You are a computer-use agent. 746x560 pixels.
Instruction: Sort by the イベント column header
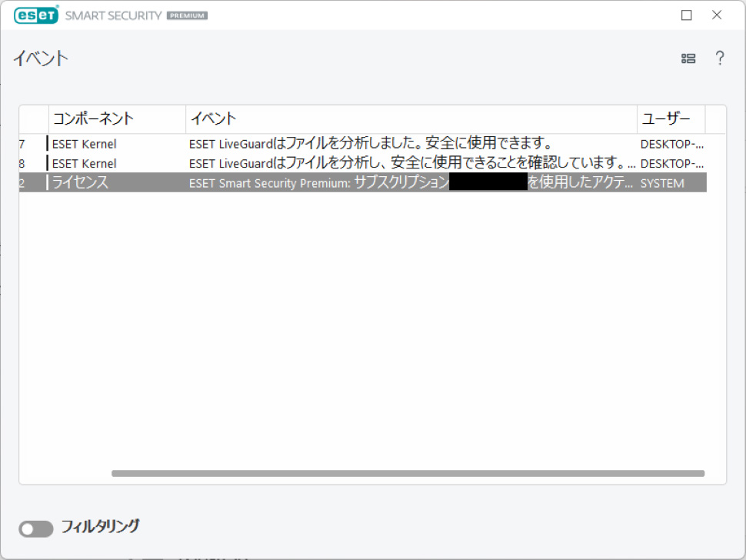pyautogui.click(x=411, y=119)
